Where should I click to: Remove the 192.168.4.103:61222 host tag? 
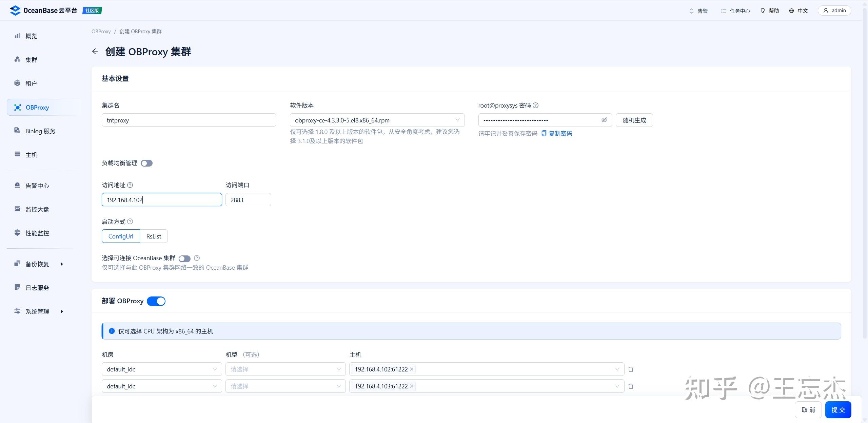click(x=411, y=386)
